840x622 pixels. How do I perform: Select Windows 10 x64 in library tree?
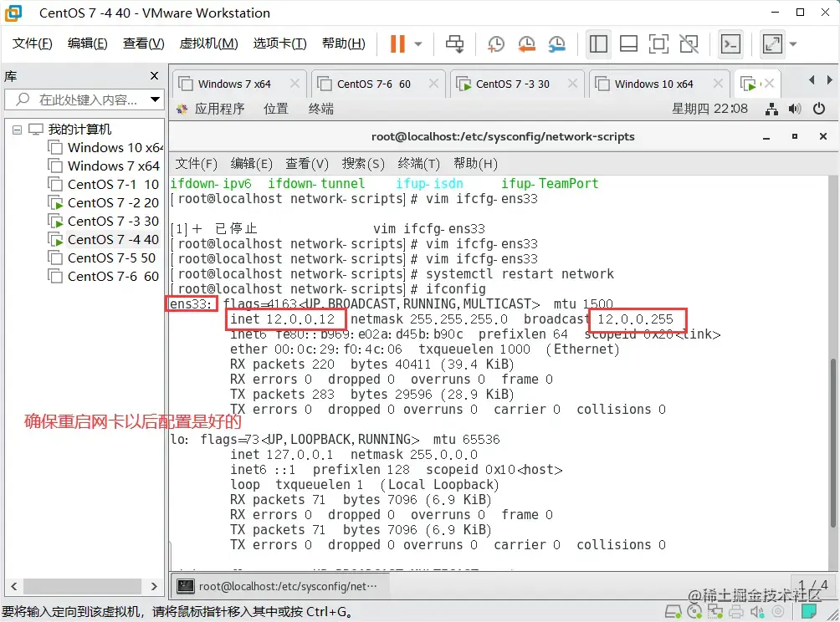coord(105,147)
